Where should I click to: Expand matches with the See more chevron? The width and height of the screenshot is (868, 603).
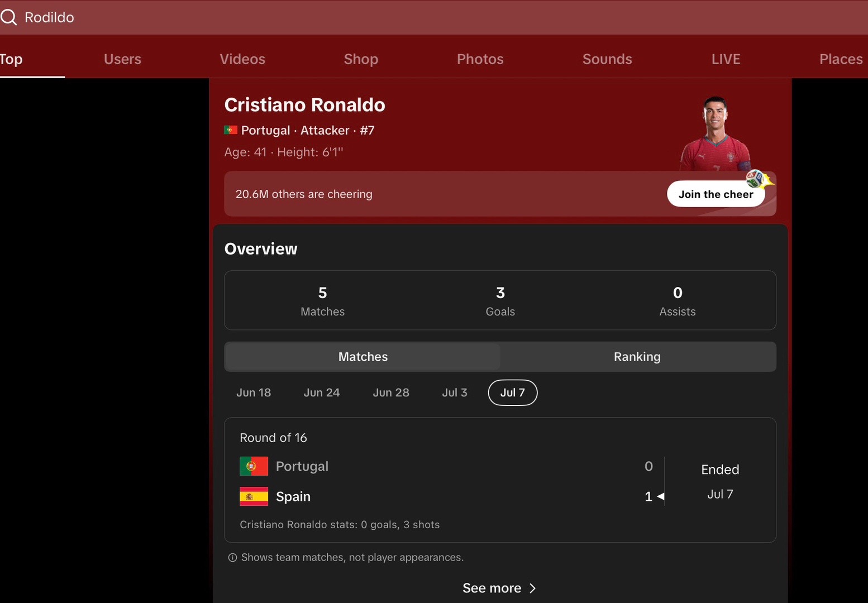(x=532, y=588)
